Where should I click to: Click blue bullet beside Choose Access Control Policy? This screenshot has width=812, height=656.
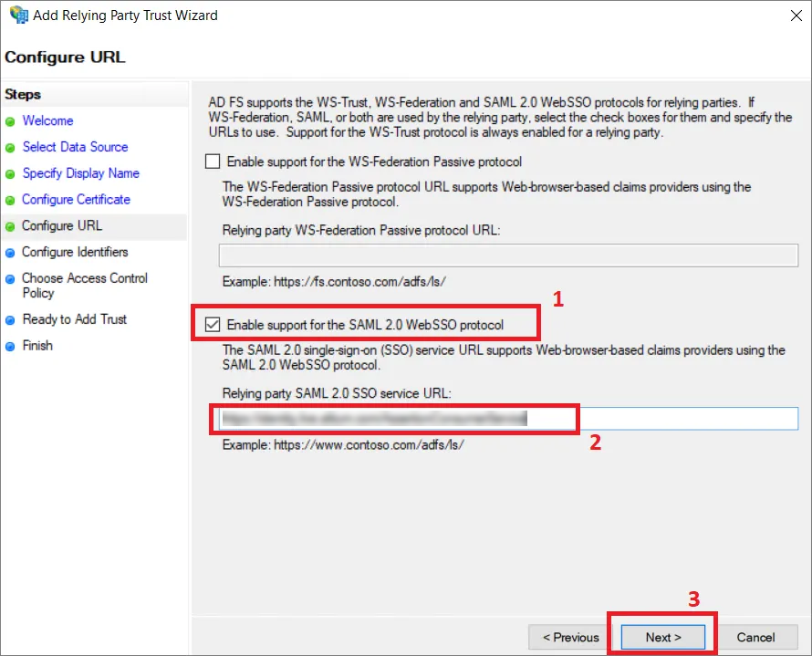point(10,279)
